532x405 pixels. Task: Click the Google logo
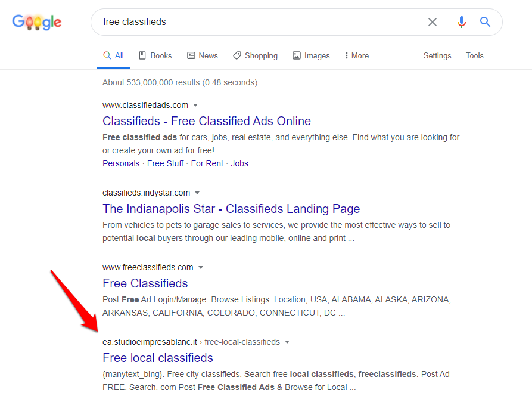click(x=37, y=23)
